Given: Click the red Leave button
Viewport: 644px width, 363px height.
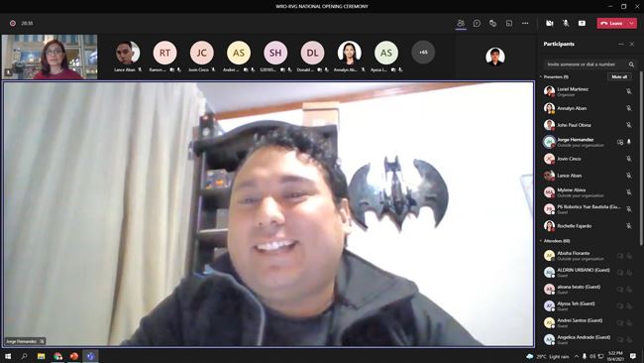Looking at the screenshot, I should [x=612, y=24].
